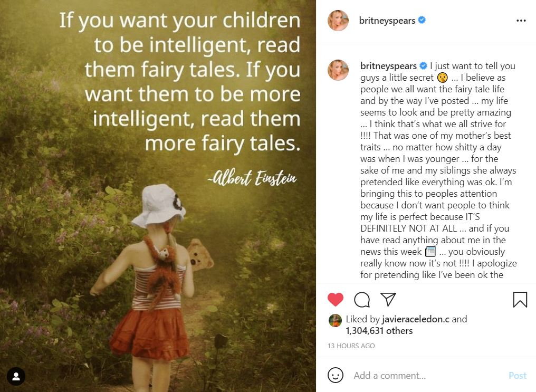This screenshot has height=392, width=536.
Task: Click britneyspears avatar beside the caption
Action: (338, 70)
